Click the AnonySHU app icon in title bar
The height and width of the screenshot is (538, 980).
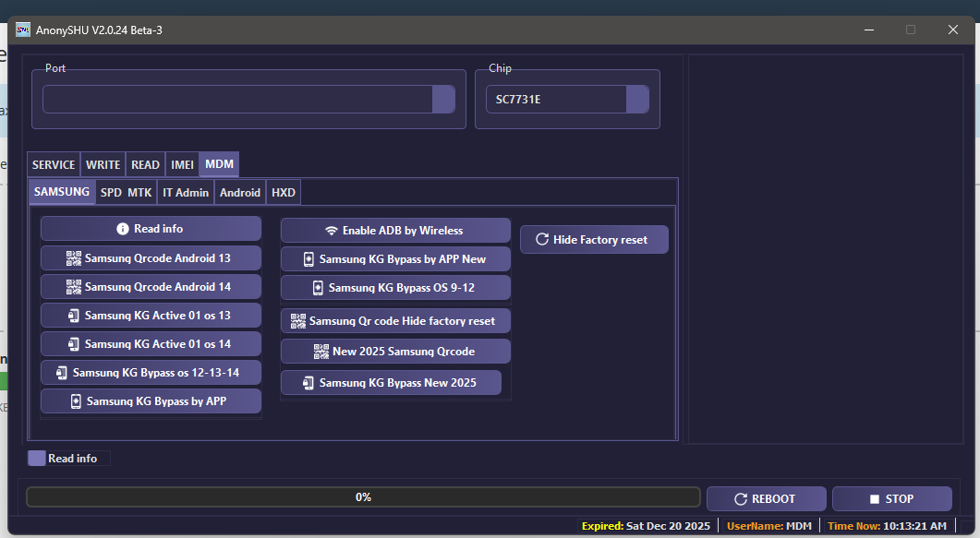(x=23, y=30)
